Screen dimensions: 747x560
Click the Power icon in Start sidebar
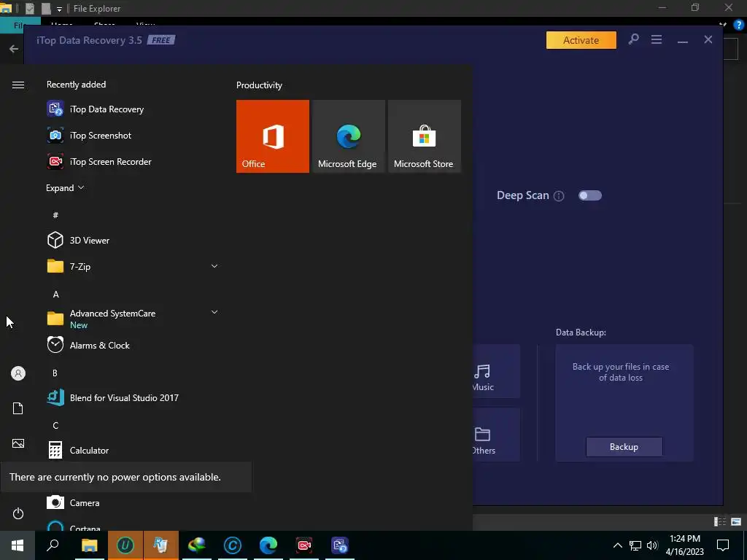click(x=18, y=513)
